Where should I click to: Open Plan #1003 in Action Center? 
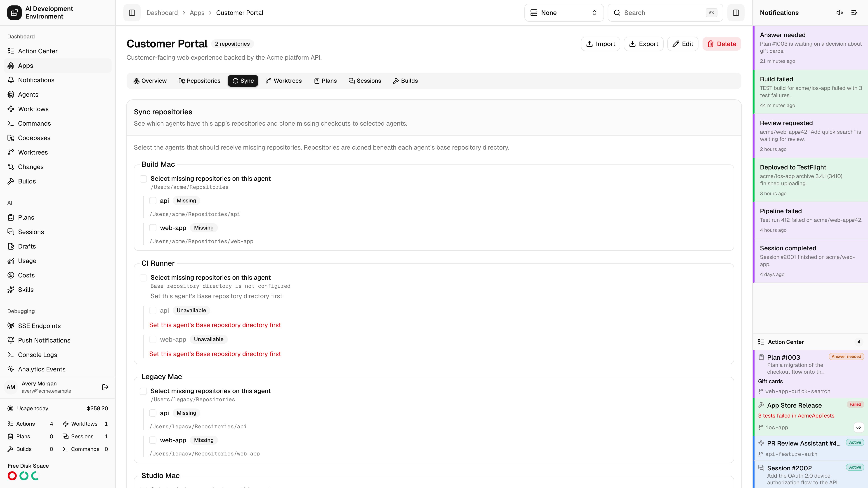[810, 374]
